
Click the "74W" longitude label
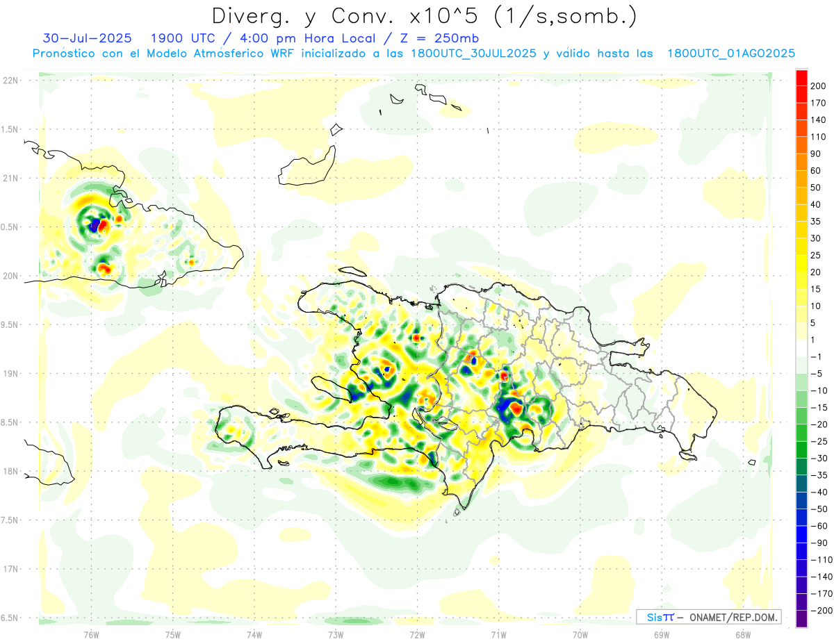point(254,634)
